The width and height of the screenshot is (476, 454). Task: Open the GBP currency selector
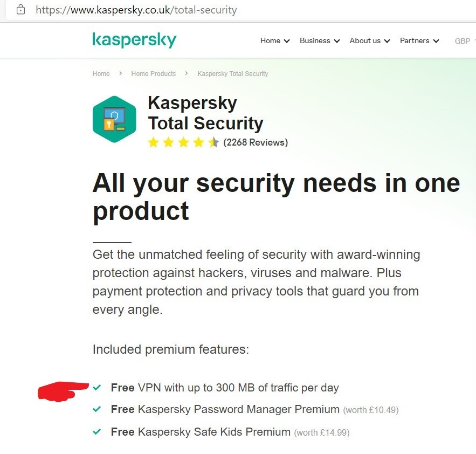[463, 41]
